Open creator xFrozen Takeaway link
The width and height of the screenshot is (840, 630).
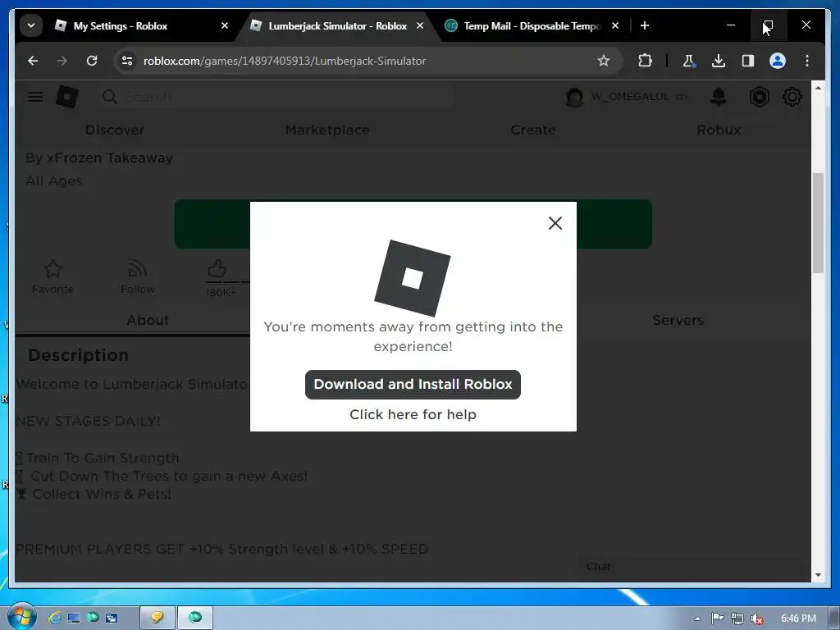pos(110,157)
